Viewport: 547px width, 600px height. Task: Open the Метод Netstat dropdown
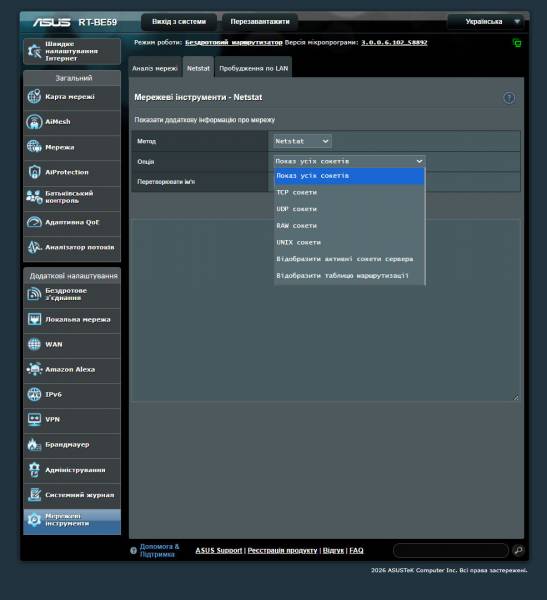(302, 141)
